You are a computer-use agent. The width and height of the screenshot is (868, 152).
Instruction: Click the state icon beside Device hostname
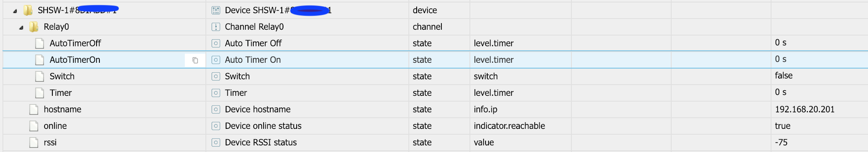click(216, 109)
